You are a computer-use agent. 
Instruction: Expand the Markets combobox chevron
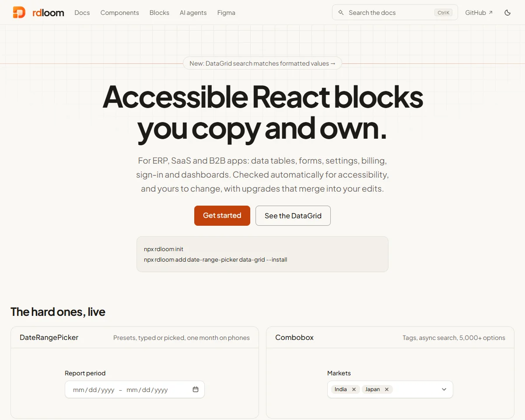pyautogui.click(x=444, y=389)
